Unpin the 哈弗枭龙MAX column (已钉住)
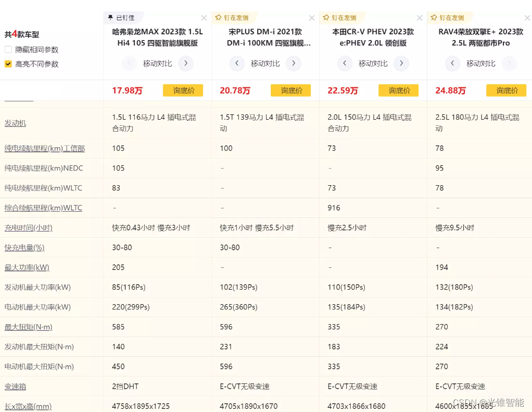 [121, 18]
